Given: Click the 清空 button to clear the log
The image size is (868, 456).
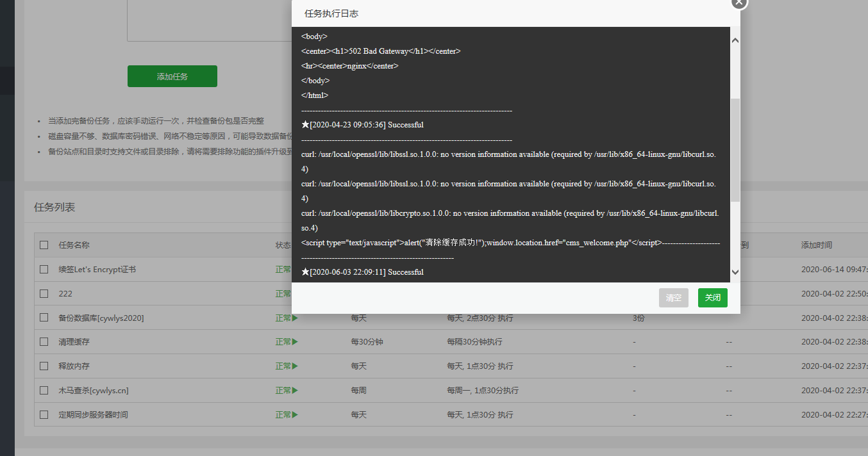Looking at the screenshot, I should click(674, 298).
